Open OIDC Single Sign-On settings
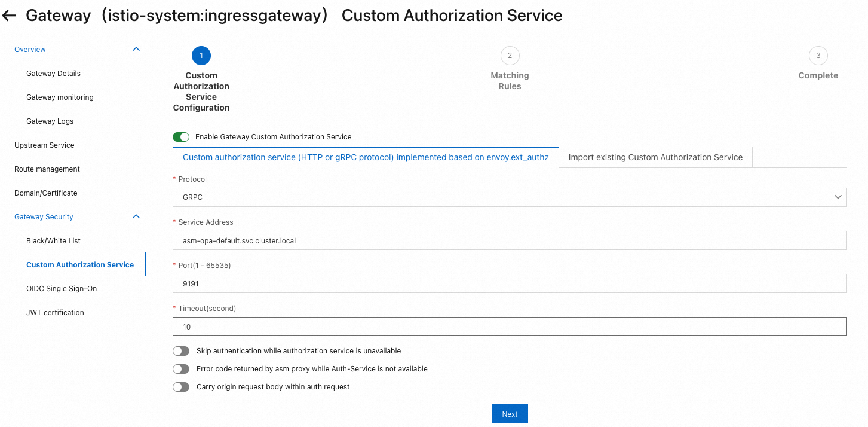This screenshot has width=868, height=427. (62, 289)
